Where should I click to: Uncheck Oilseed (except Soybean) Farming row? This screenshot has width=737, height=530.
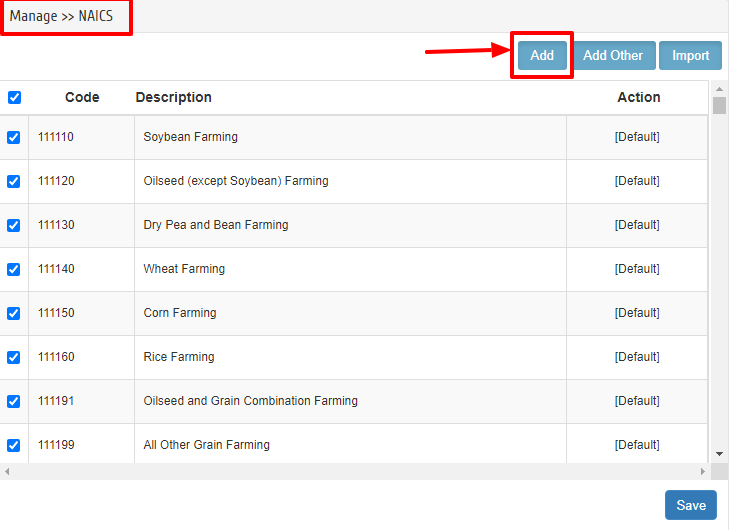click(14, 181)
